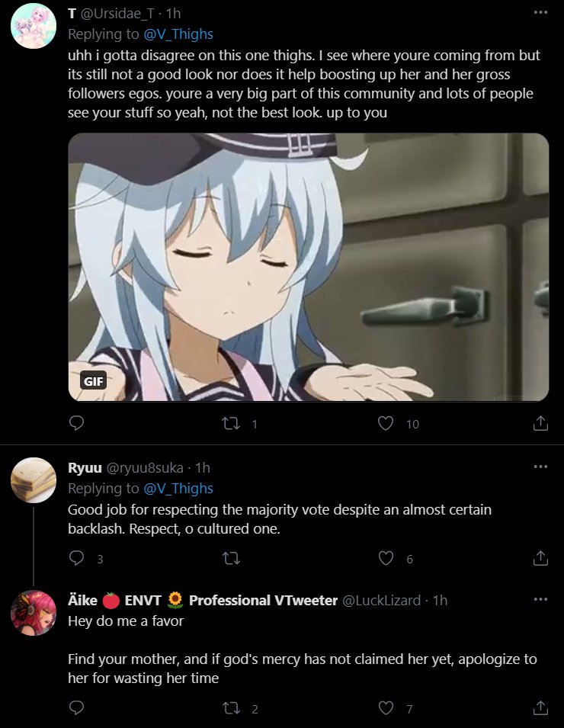Screen dimensions: 564x728
Task: Open more options on Ryuu's tweet
Action: [x=540, y=467]
